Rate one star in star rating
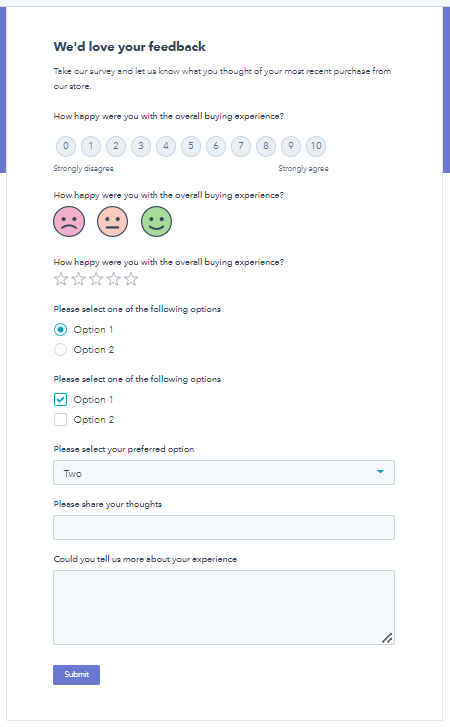Viewport: 450px width, 727px height. coord(61,279)
